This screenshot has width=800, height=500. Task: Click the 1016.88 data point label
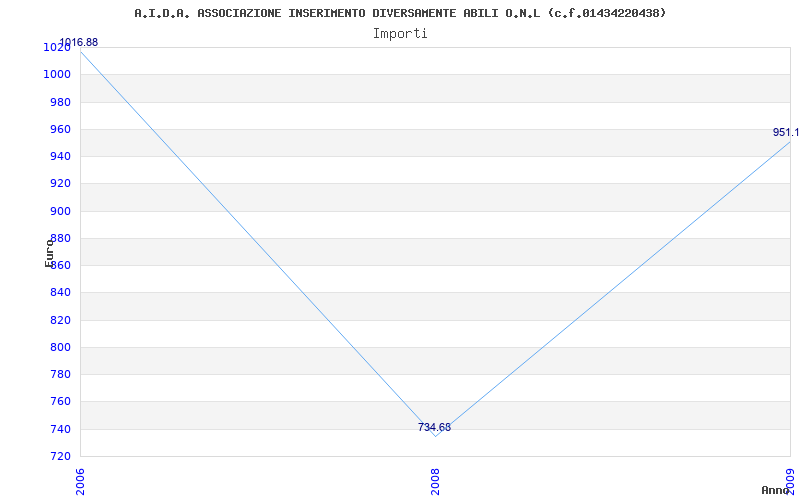coord(79,42)
